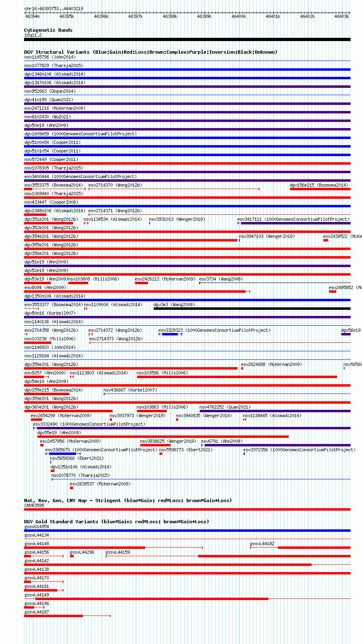
Task: Open variant esv2714370 (Wong2012b)
Action: 115,185
